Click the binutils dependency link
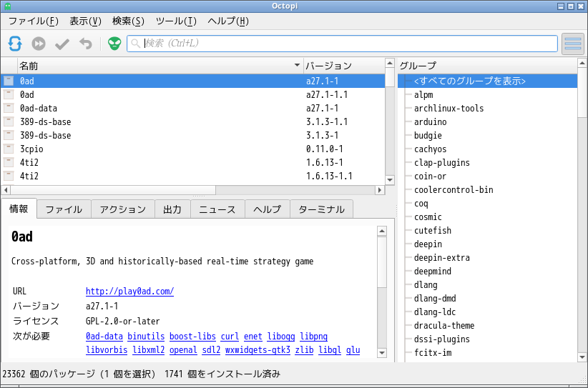This screenshot has width=588, height=388. tap(146, 337)
